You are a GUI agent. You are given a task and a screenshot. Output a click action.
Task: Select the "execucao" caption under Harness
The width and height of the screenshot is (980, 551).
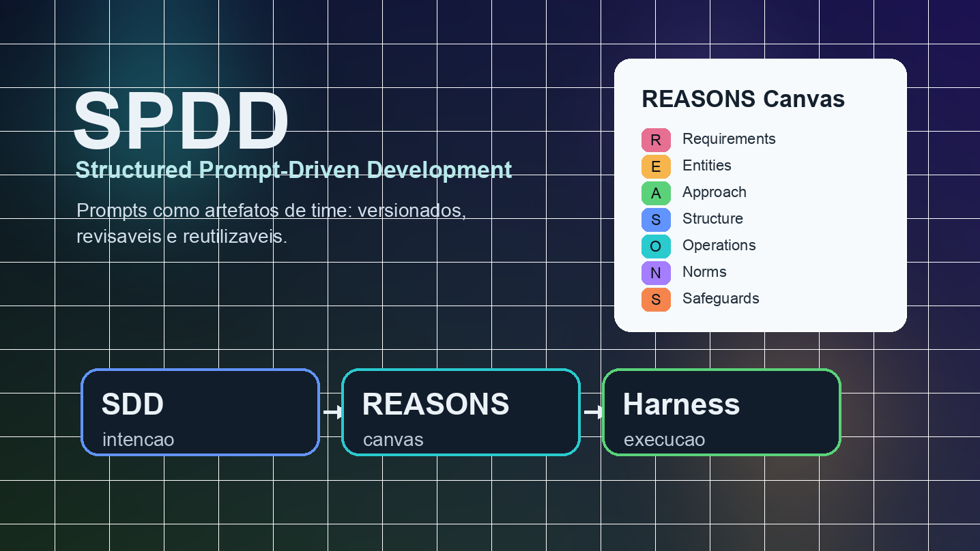click(664, 440)
